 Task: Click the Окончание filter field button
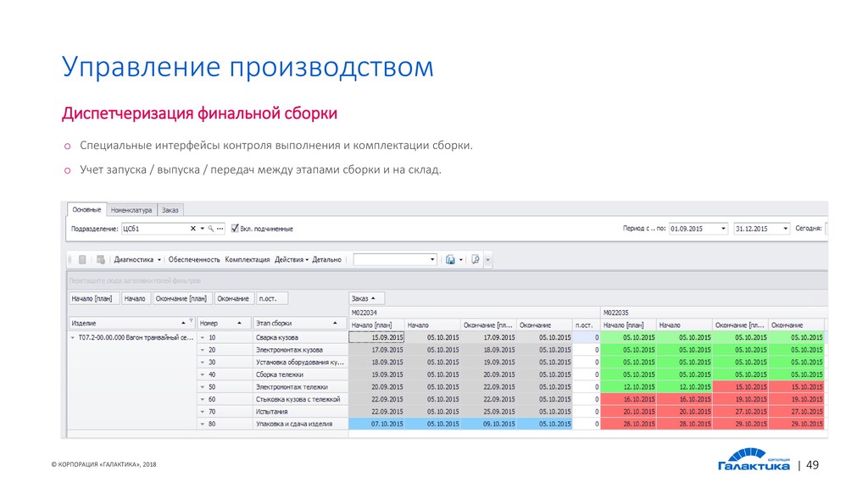tap(234, 299)
